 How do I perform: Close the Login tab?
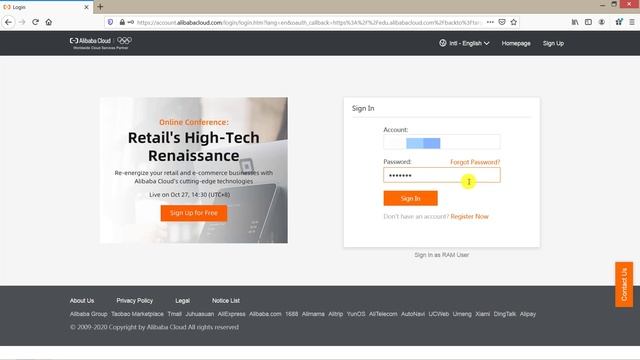(86, 7)
